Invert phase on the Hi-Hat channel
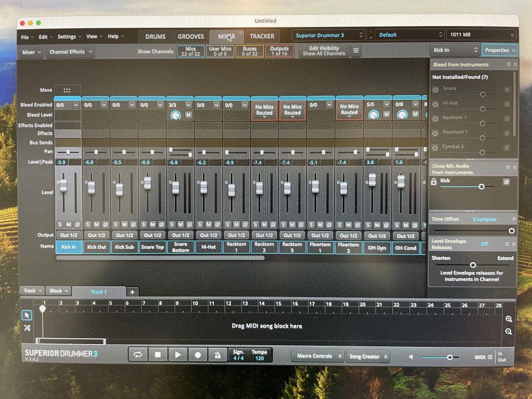 [217, 224]
